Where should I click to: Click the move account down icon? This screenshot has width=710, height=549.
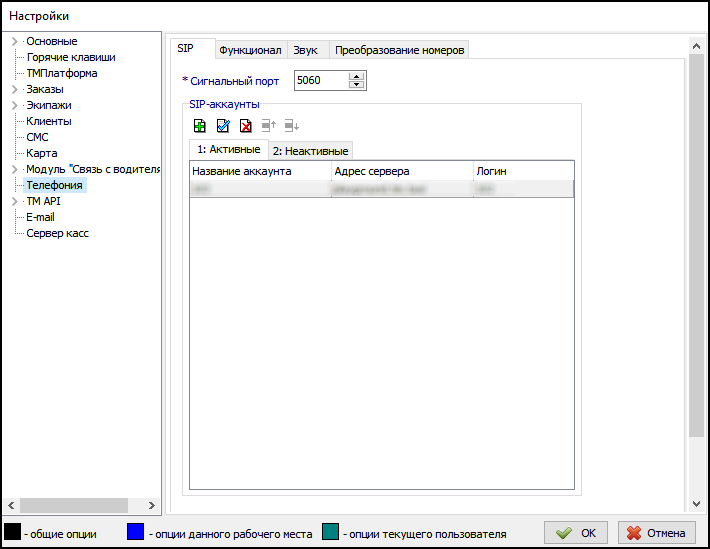(x=291, y=126)
